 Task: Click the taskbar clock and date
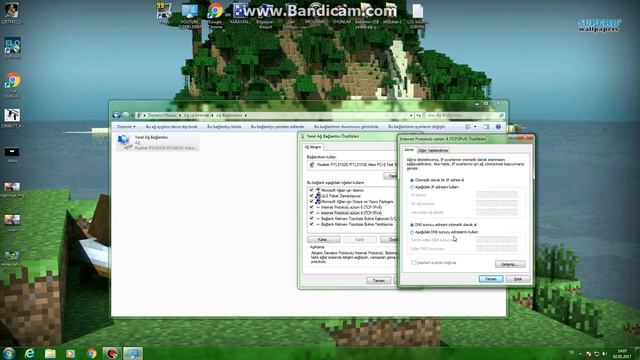pos(622,354)
